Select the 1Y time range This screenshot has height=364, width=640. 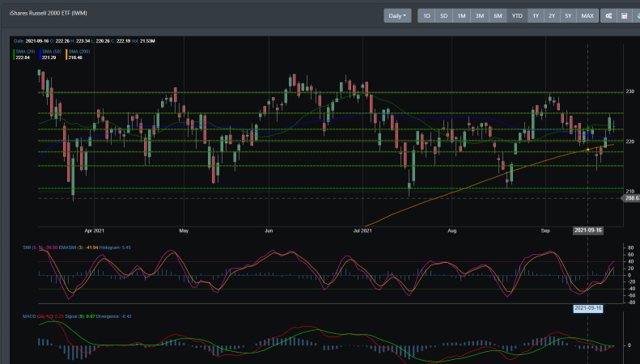click(x=536, y=16)
